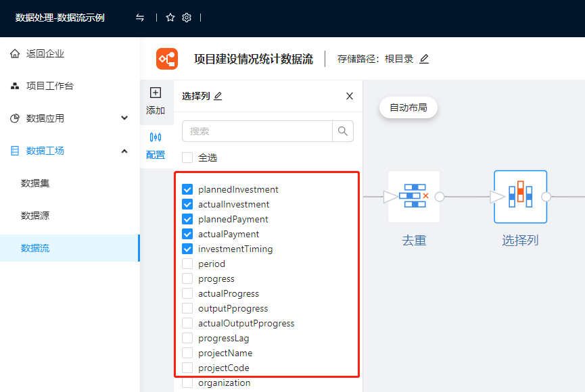585x392 pixels.
Task: Click the 去重 deduplicate node icon
Action: click(414, 197)
